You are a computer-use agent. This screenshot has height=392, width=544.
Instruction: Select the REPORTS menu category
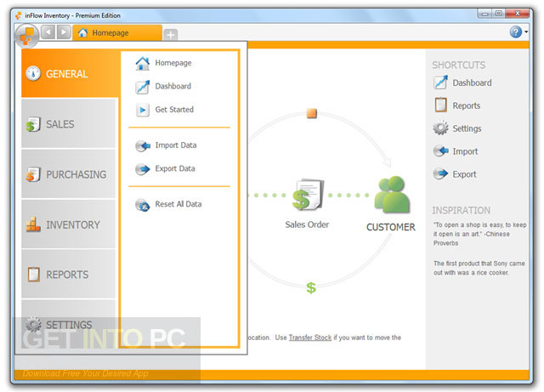(68, 275)
